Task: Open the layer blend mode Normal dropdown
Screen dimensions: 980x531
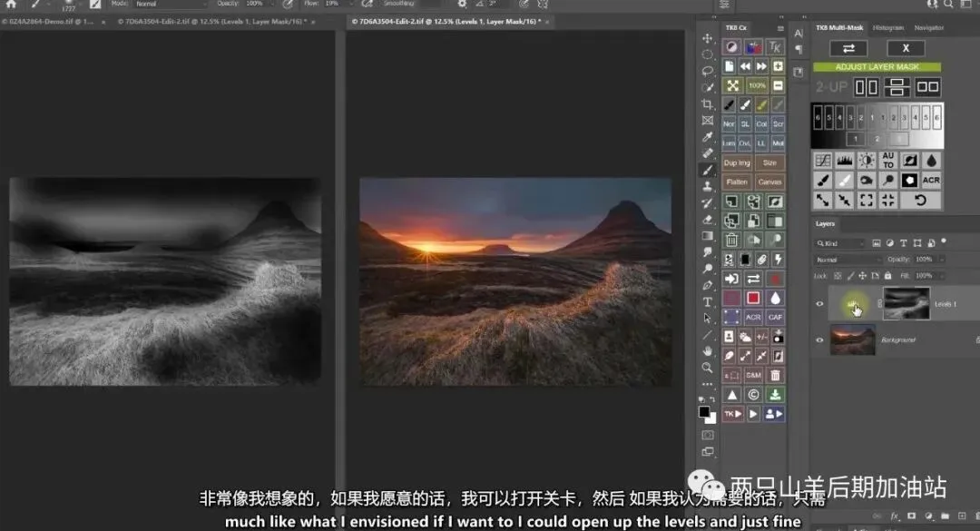Action: (847, 260)
